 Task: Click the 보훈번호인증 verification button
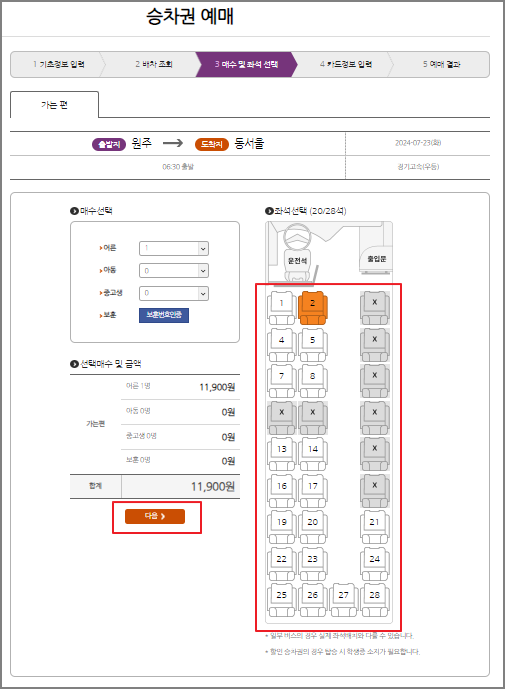click(x=164, y=315)
